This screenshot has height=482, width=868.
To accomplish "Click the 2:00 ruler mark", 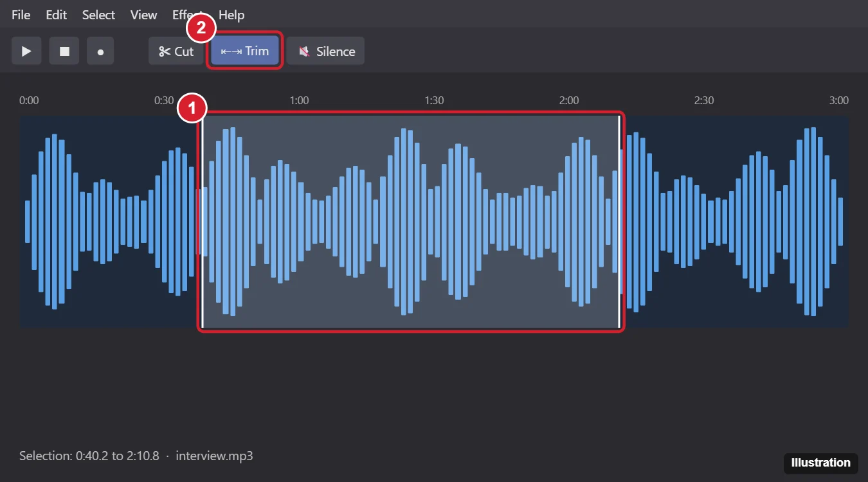I will pos(569,100).
